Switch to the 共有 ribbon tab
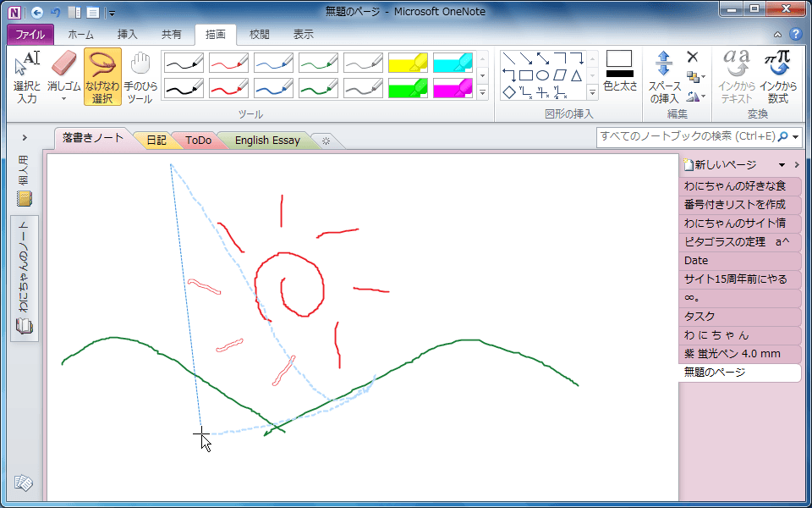 (x=172, y=35)
